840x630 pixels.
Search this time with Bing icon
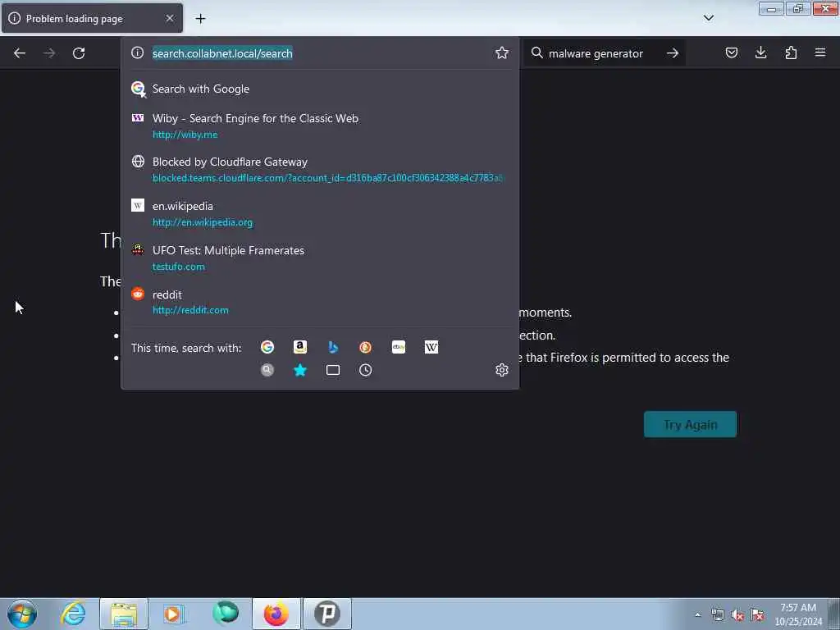point(333,347)
